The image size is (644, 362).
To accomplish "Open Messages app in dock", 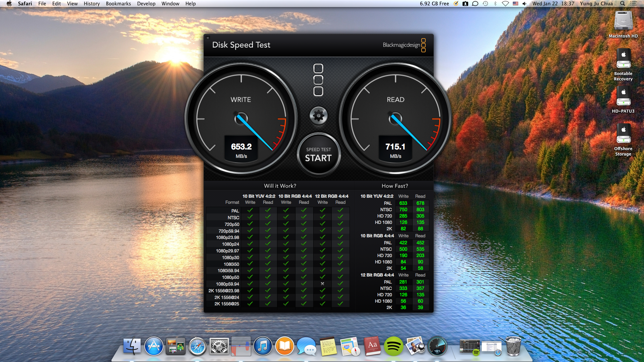I will click(306, 346).
